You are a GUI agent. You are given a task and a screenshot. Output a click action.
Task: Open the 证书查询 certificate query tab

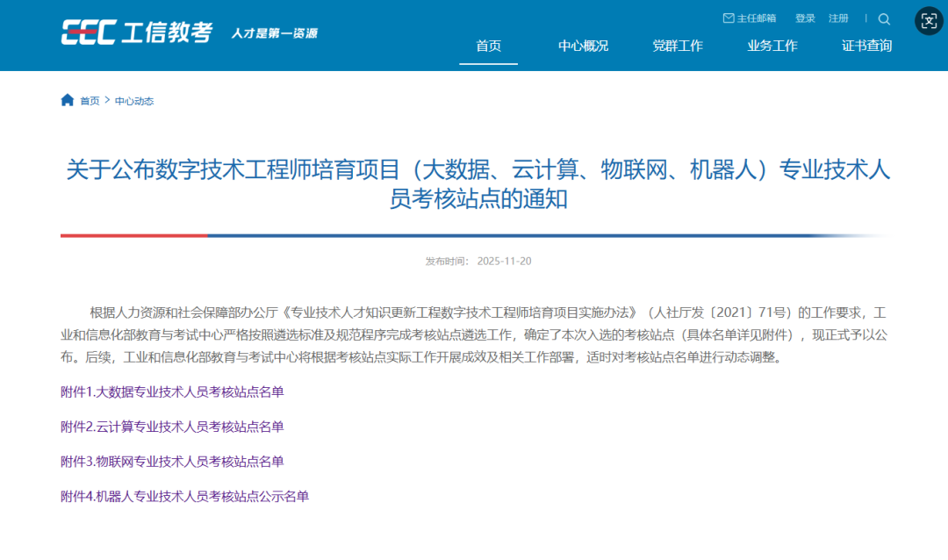coord(866,46)
